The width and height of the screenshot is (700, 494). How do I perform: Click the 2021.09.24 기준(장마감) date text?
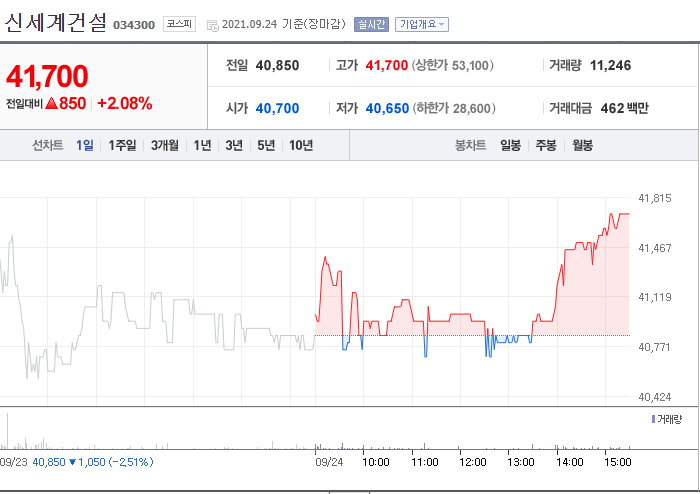[283, 24]
